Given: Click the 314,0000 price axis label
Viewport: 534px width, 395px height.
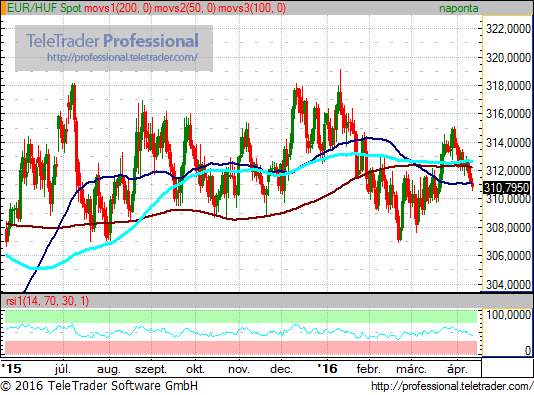Looking at the screenshot, I should [x=508, y=143].
